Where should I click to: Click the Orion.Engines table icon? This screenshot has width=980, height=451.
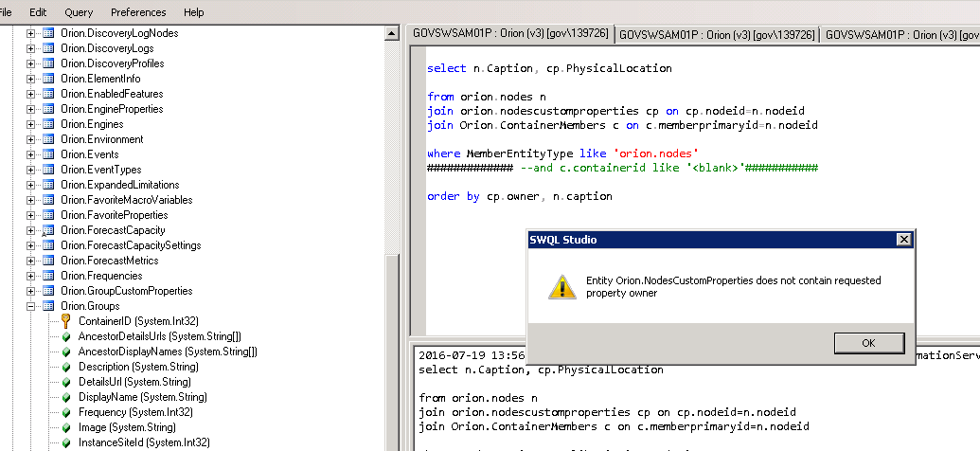(x=48, y=124)
